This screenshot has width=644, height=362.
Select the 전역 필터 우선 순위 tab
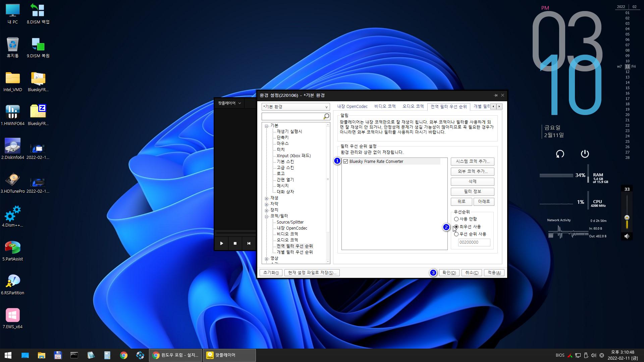pyautogui.click(x=449, y=107)
